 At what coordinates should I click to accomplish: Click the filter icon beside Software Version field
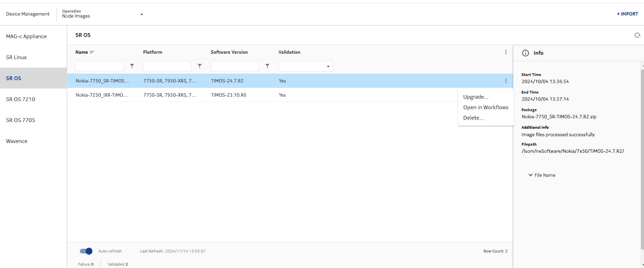pos(267,66)
